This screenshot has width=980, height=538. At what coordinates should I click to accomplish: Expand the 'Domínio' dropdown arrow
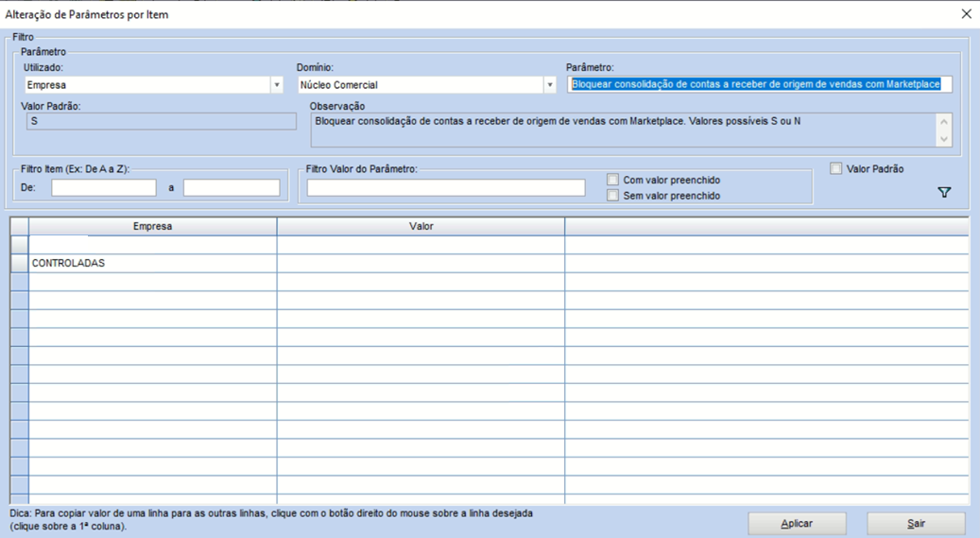coord(549,85)
